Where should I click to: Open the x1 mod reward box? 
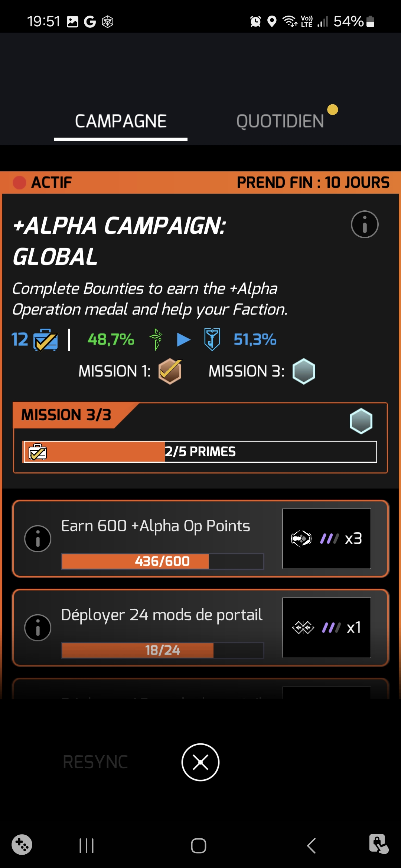click(x=327, y=627)
